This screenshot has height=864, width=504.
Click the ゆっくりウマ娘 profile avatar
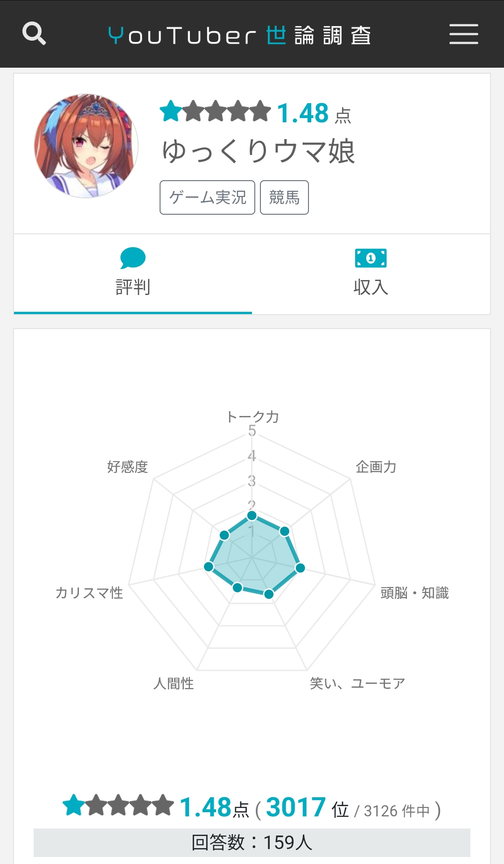pos(86,146)
